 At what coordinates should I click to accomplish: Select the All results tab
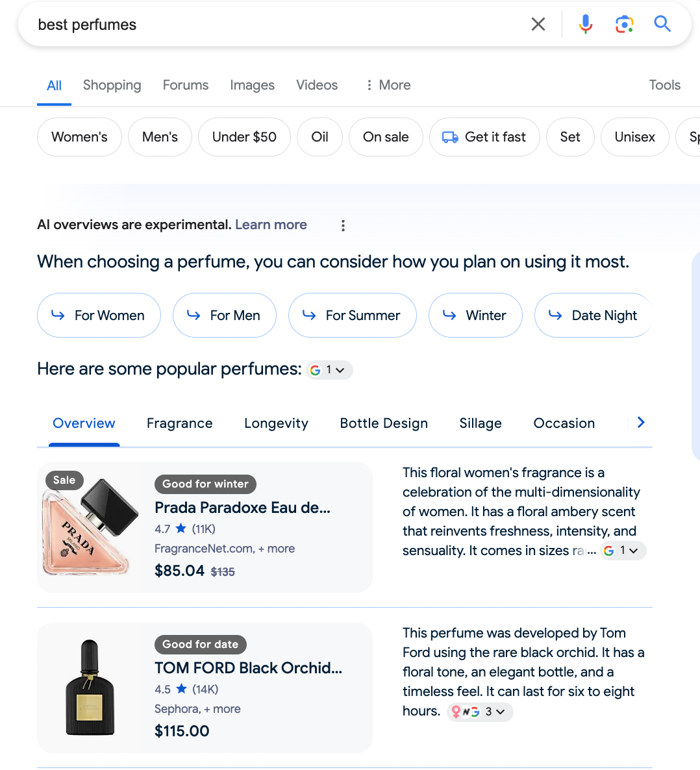pos(54,86)
